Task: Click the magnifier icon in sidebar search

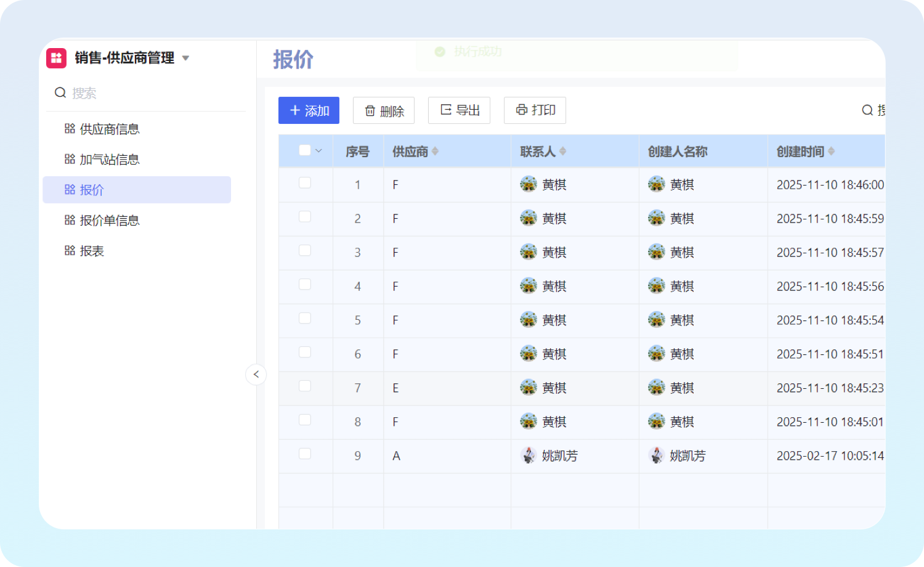Action: [x=60, y=93]
